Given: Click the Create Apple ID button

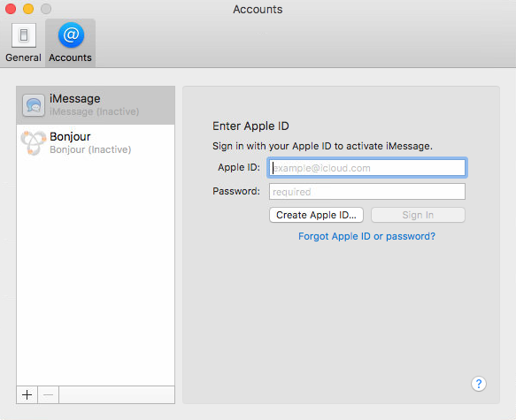Looking at the screenshot, I should [316, 215].
